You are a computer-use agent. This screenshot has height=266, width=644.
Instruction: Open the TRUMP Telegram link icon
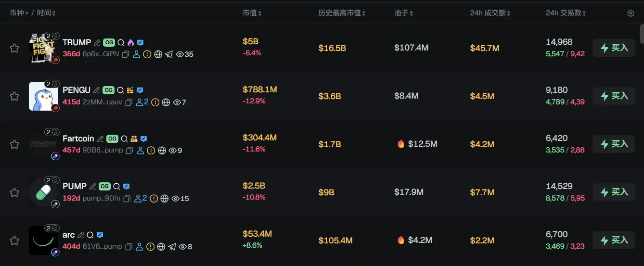coord(169,54)
